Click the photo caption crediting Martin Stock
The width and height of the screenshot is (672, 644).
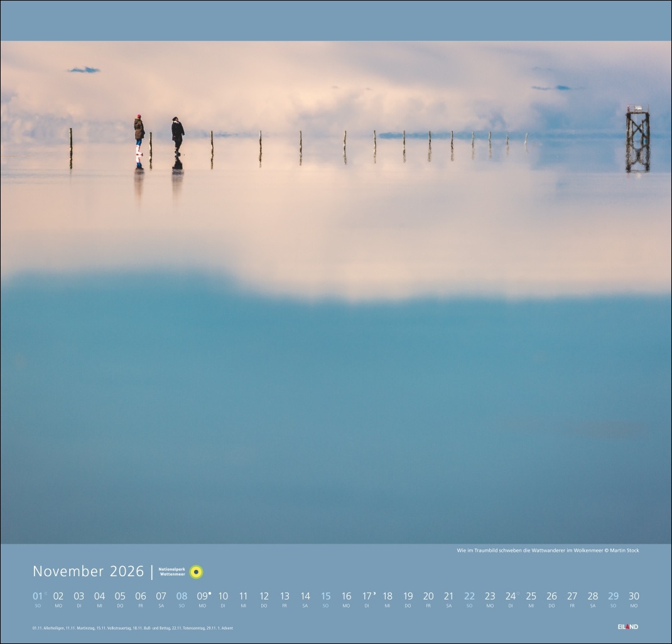(x=547, y=550)
